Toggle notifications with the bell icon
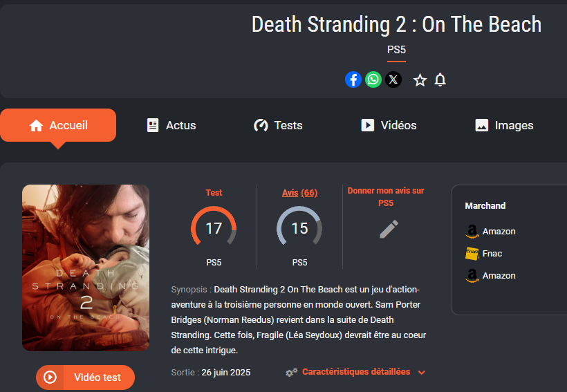Viewport: 567px width, 392px height. 440,80
